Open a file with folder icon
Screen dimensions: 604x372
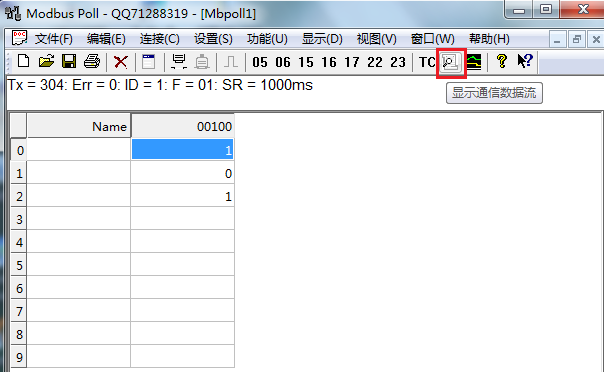(46, 61)
